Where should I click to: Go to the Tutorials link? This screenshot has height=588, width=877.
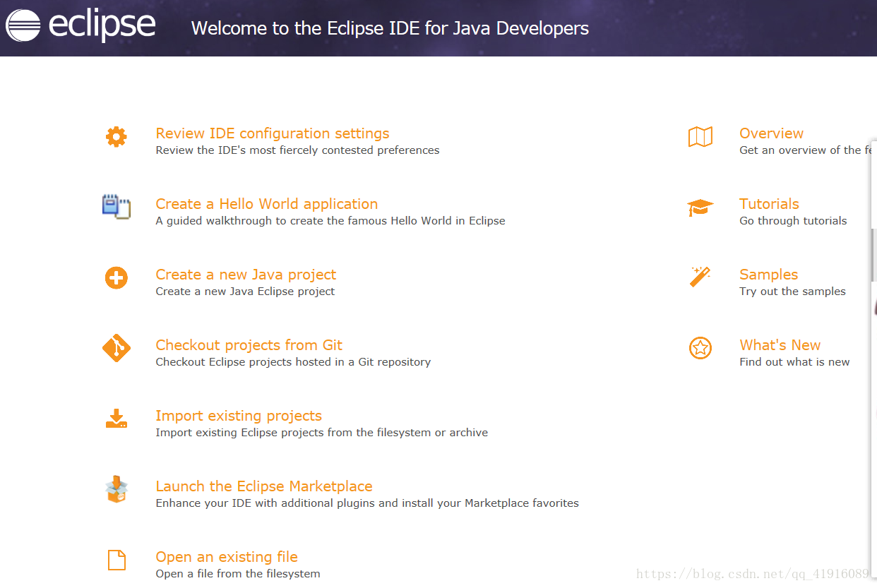(x=769, y=204)
